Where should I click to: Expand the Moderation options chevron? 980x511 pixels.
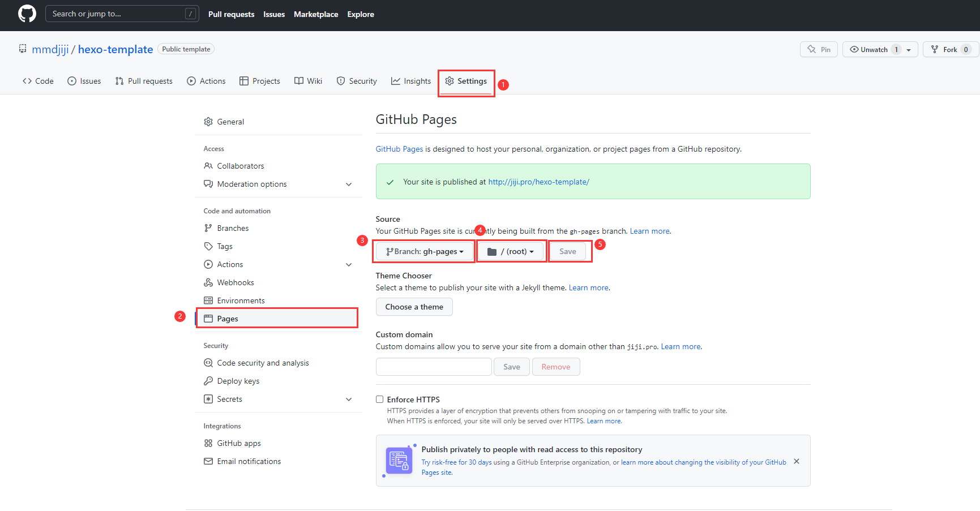[x=349, y=184]
